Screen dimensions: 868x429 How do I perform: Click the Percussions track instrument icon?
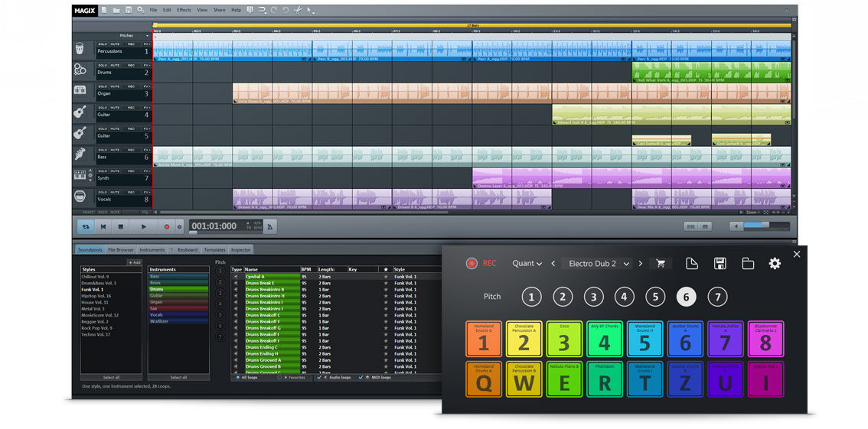tap(80, 49)
